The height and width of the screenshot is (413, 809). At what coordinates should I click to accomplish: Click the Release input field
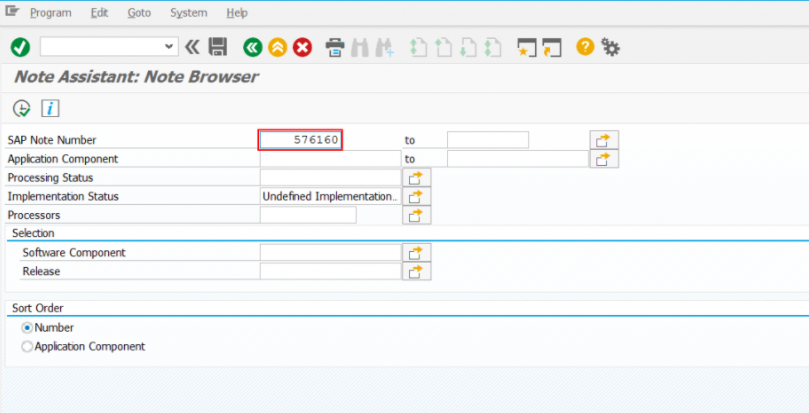tap(330, 271)
